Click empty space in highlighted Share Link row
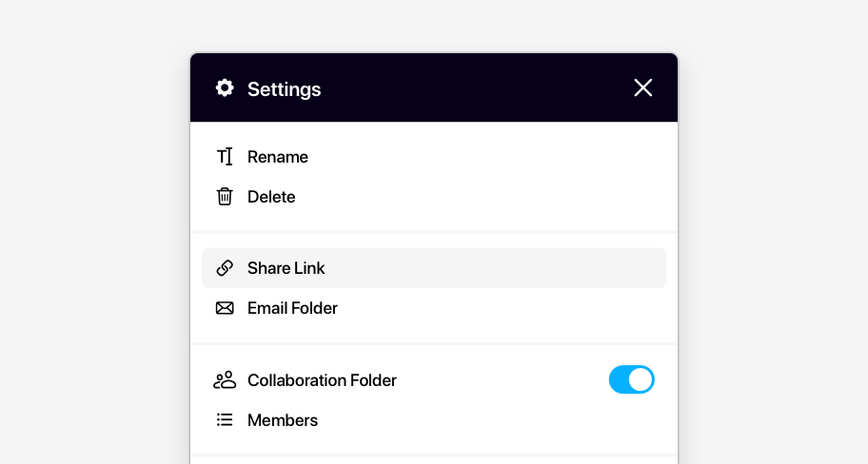The image size is (868, 464). click(495, 268)
